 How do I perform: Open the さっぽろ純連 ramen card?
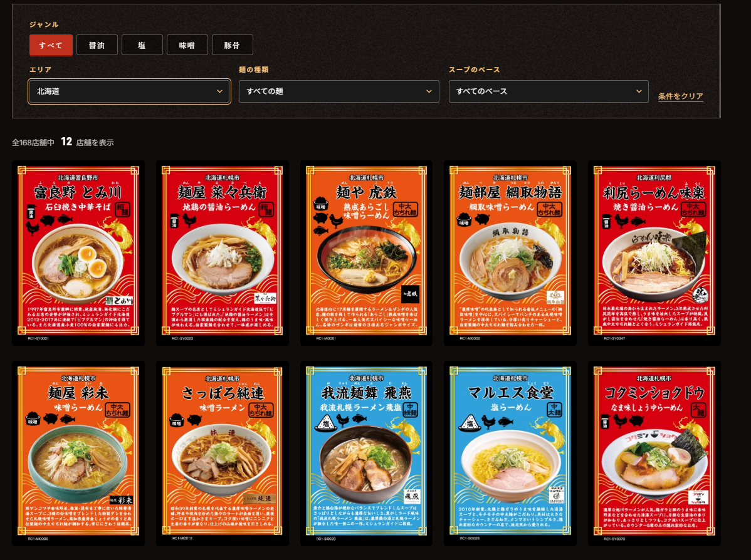[223, 454]
